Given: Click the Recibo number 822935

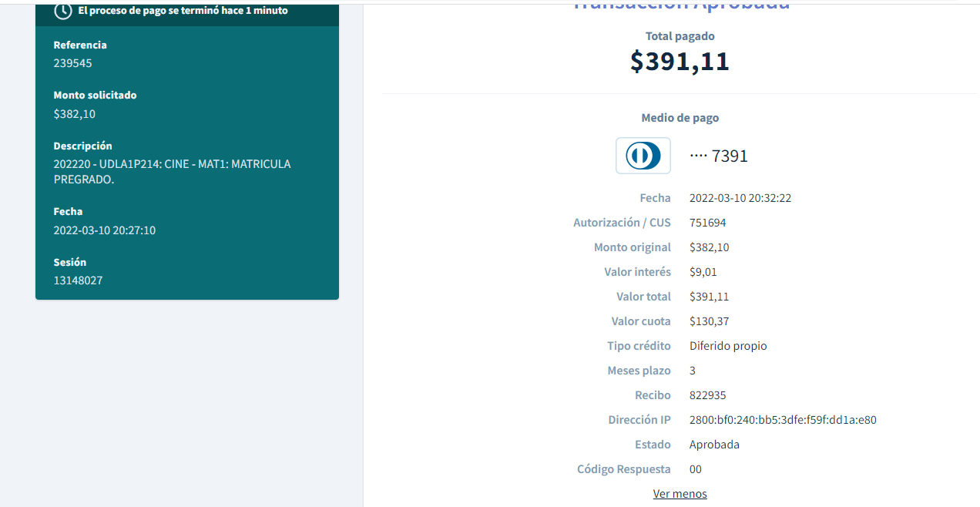Looking at the screenshot, I should (707, 395).
